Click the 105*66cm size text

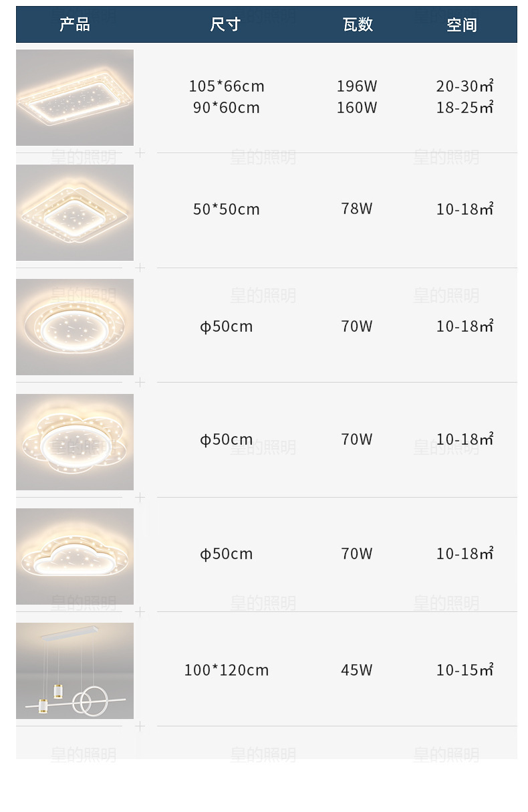point(227,86)
